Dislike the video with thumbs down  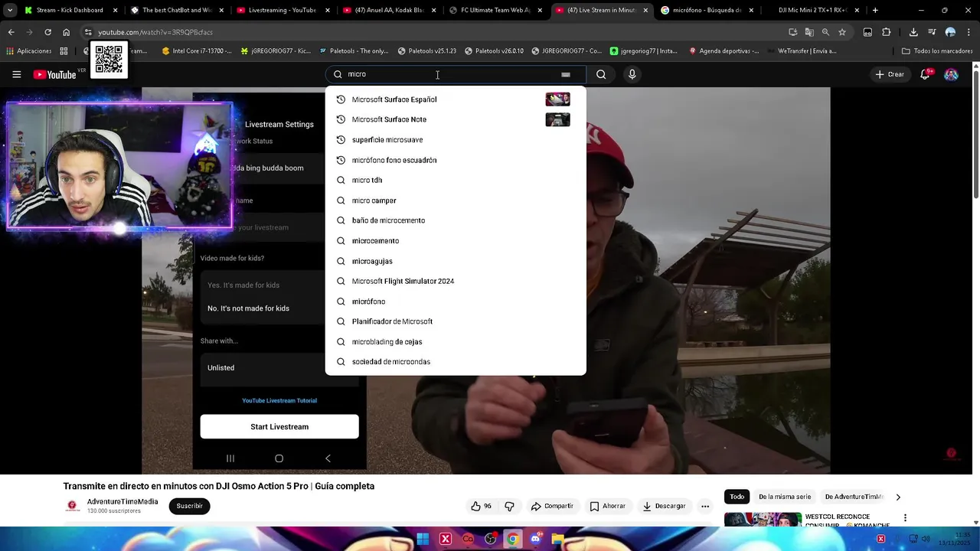point(509,506)
